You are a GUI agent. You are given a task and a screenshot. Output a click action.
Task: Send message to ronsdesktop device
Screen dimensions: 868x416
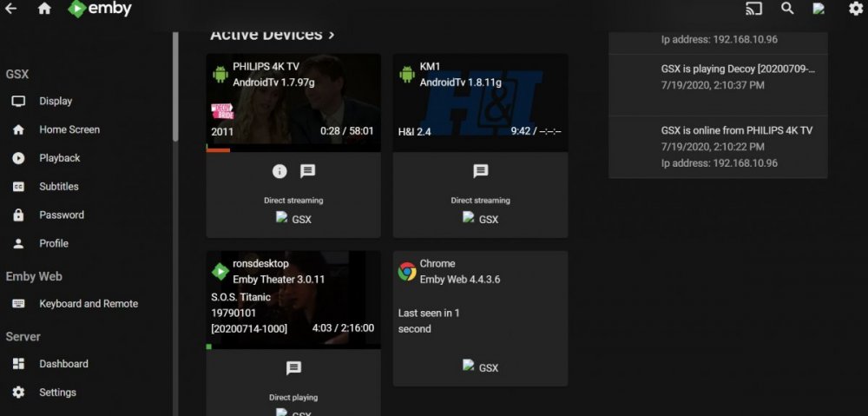(293, 368)
